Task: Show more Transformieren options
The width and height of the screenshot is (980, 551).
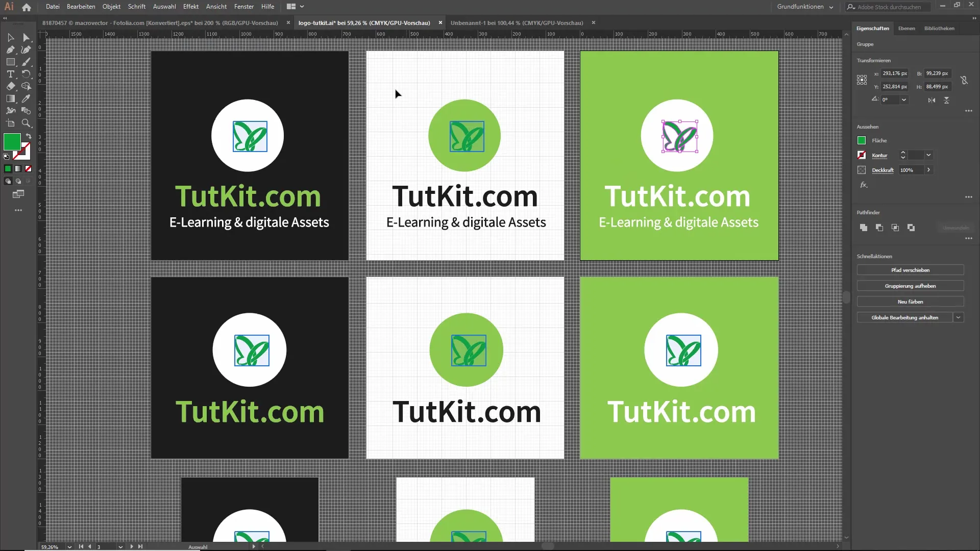Action: tap(969, 111)
